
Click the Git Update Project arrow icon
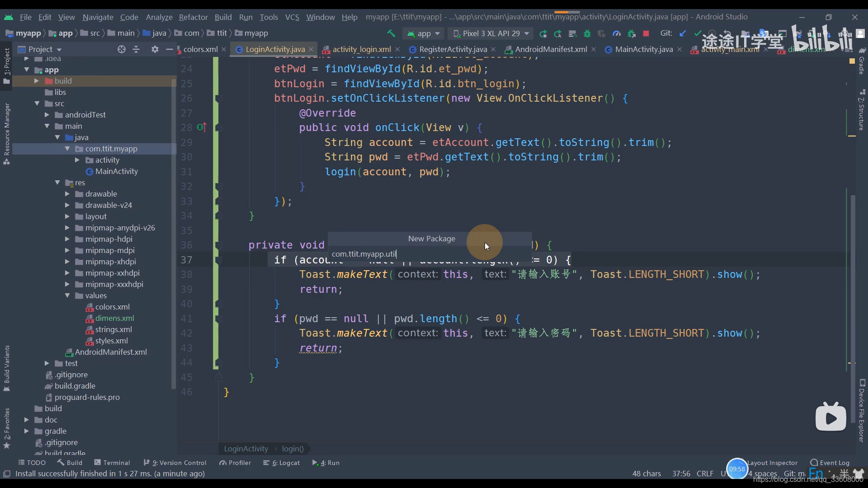click(683, 33)
